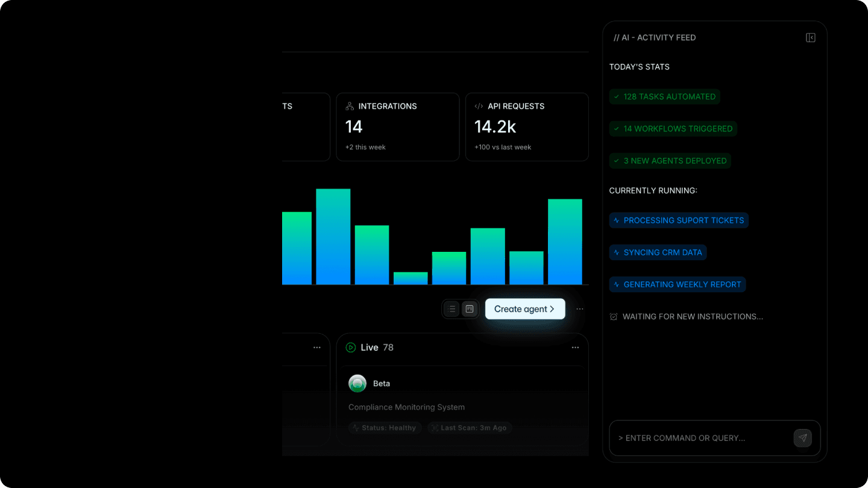Open the chart area options menu
Image resolution: width=868 pixels, height=488 pixels.
[x=579, y=308]
